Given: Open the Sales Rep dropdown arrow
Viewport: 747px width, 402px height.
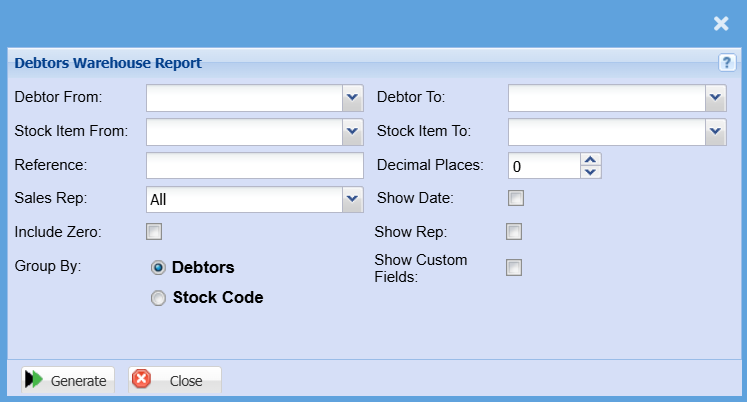Looking at the screenshot, I should [x=352, y=199].
